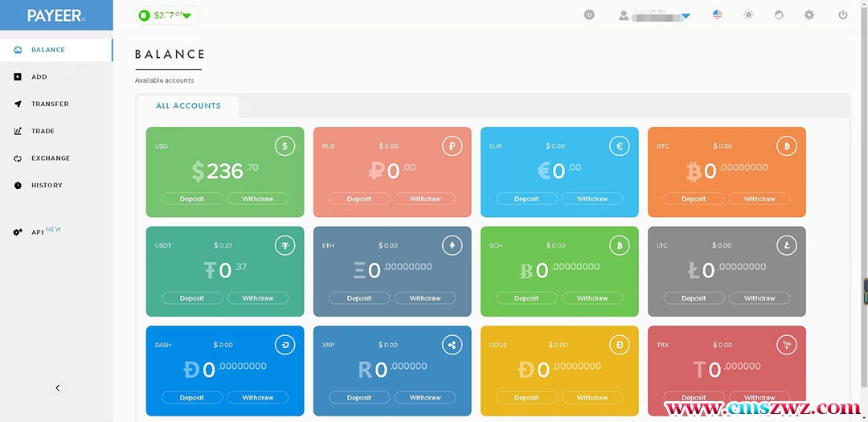This screenshot has width=868, height=422.
Task: Select the All Accounts tab
Action: click(x=188, y=106)
